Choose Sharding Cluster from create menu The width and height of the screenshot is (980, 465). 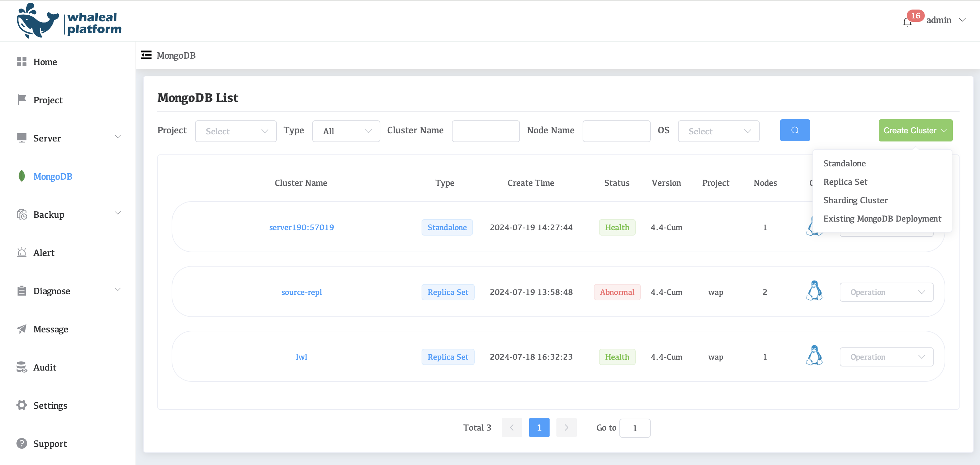tap(855, 200)
